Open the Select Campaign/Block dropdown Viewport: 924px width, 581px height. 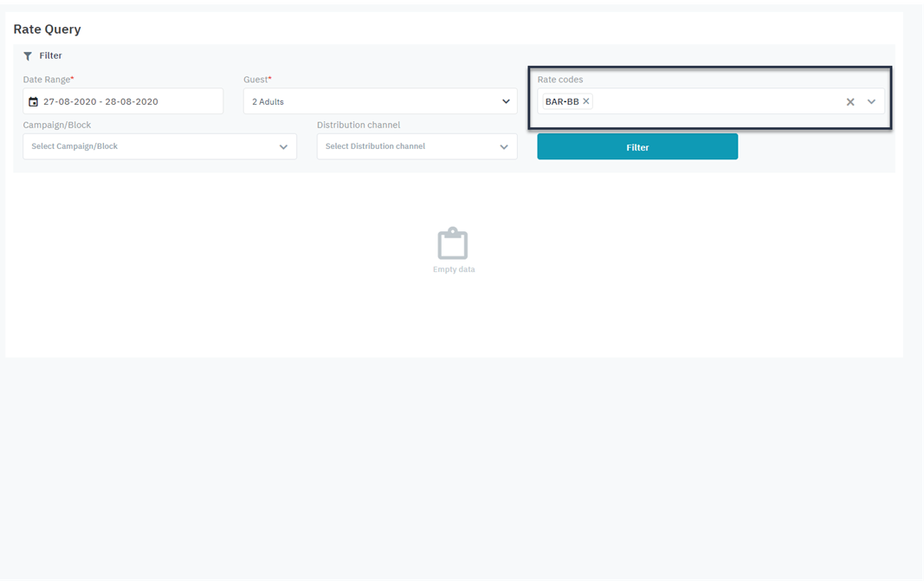(159, 146)
